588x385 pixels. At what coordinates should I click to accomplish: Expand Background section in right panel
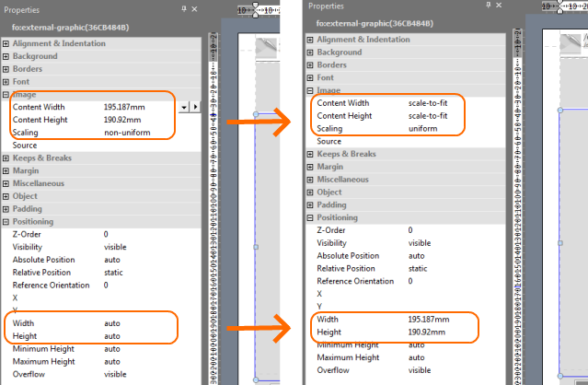(x=310, y=52)
